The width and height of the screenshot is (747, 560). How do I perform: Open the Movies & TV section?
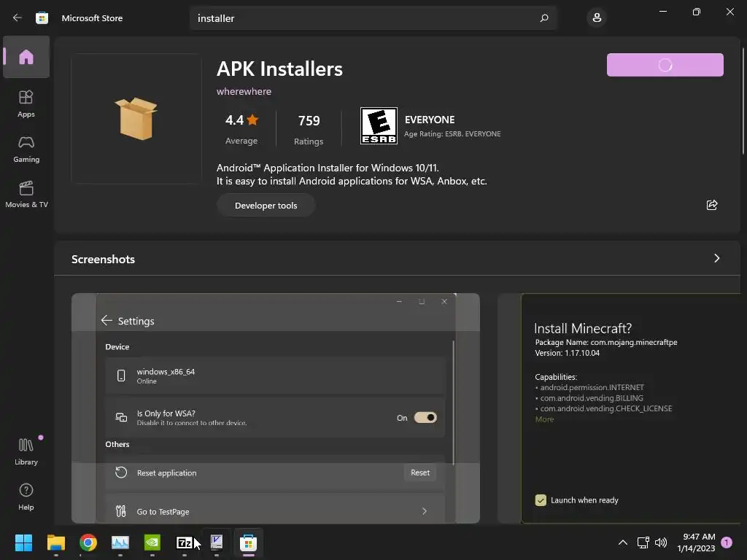tap(26, 194)
